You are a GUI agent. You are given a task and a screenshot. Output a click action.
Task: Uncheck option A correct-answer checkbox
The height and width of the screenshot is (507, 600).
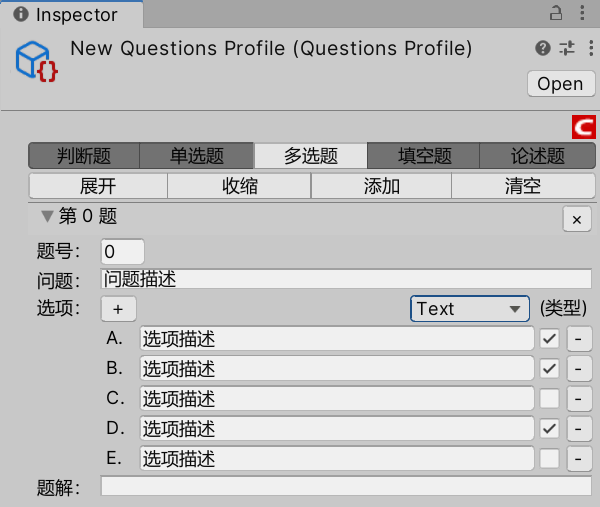(x=549, y=338)
